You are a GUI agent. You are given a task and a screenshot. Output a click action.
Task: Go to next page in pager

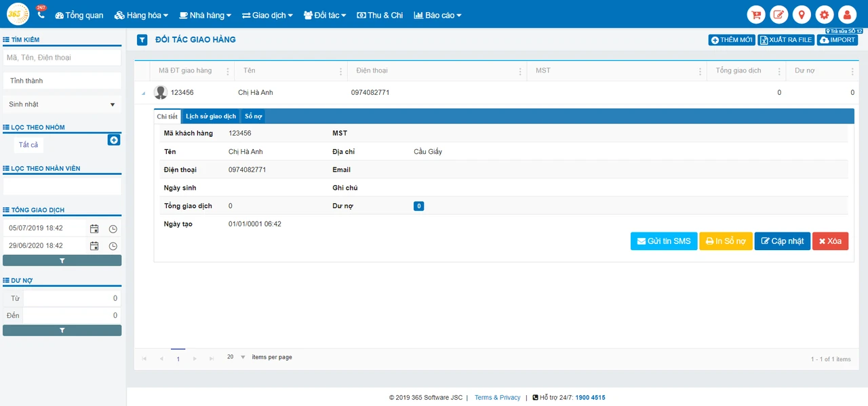195,358
